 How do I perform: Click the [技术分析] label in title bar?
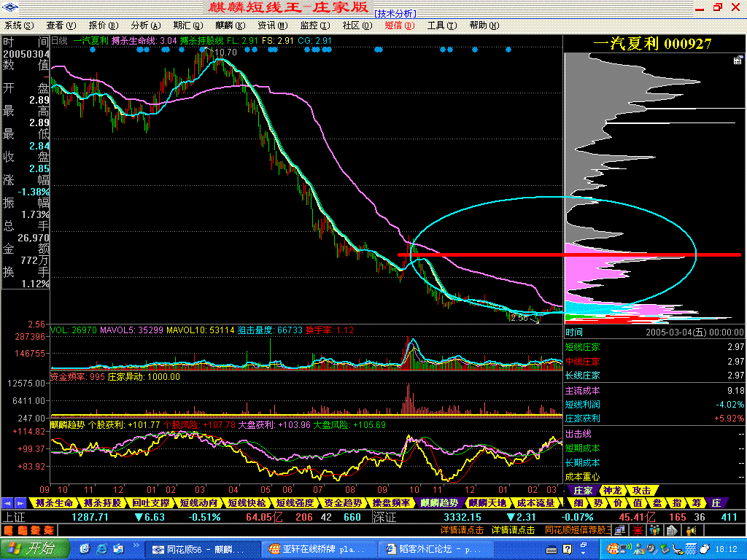(395, 14)
